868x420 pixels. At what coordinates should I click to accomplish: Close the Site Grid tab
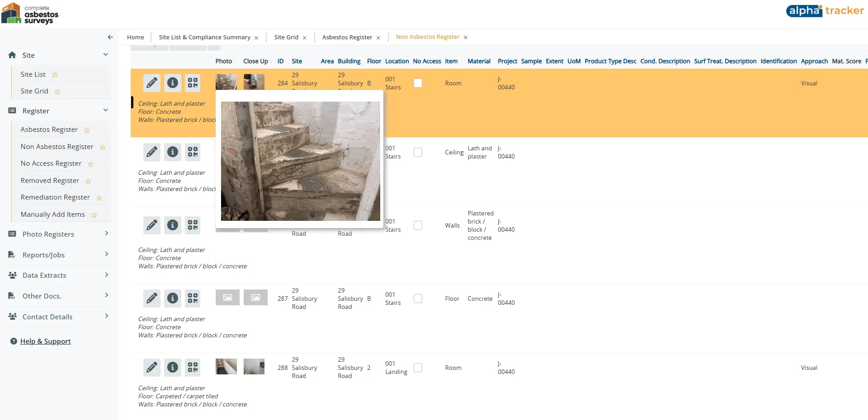click(x=305, y=38)
